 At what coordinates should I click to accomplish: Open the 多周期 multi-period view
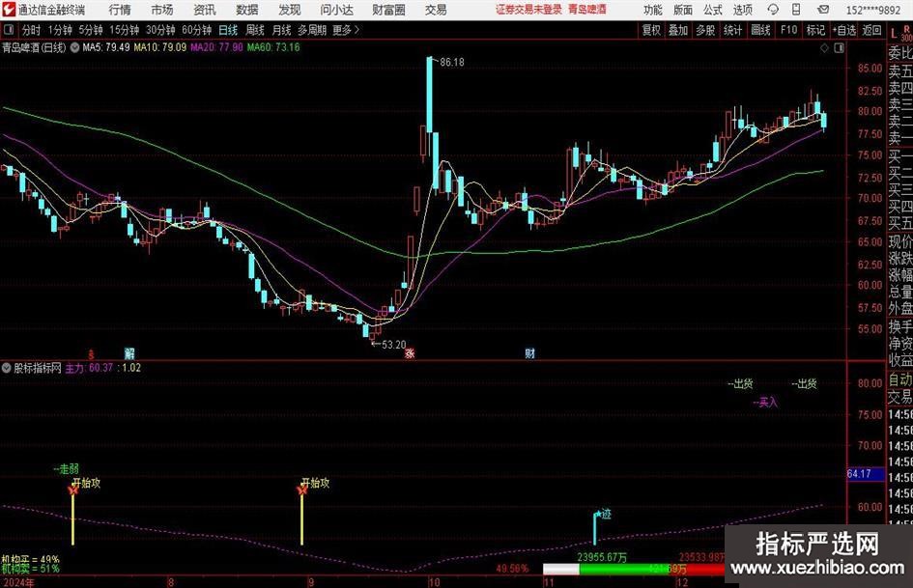pos(311,30)
